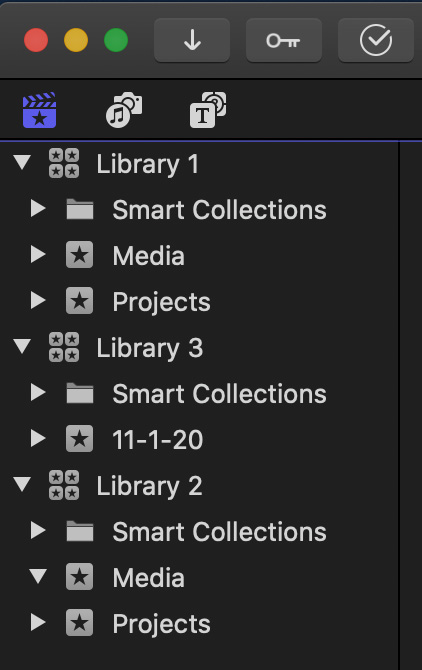Image resolution: width=422 pixels, height=670 pixels.
Task: Expand Smart Collections under Library 1
Action: [x=38, y=209]
